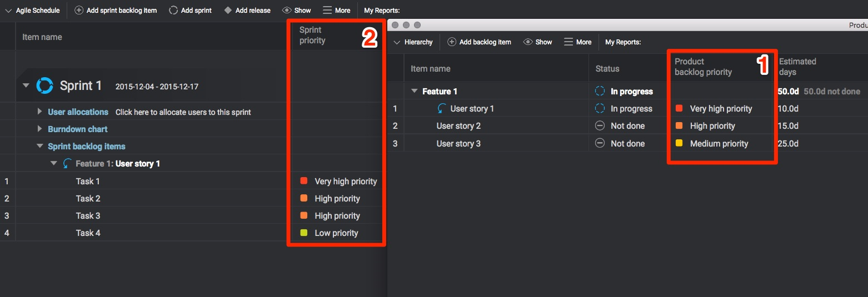Click the Add release diamond icon
Screen dimensions: 868x297
pos(228,11)
